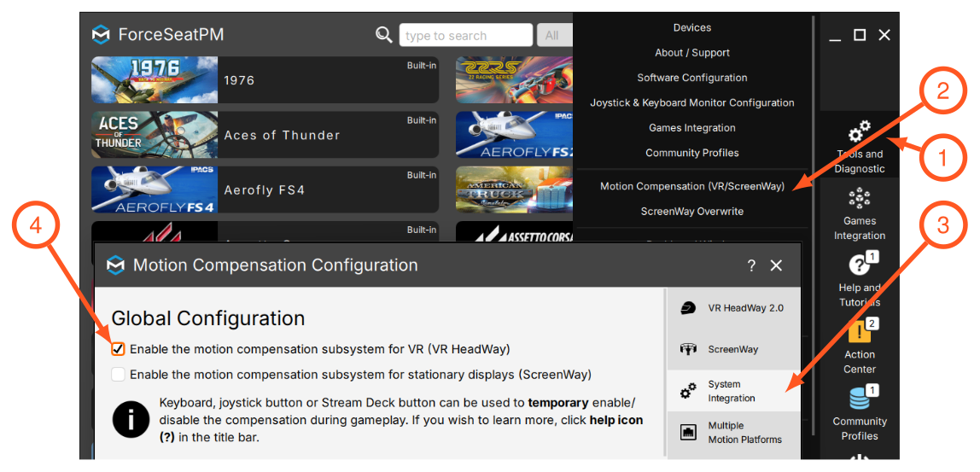This screenshot has width=980, height=472.
Task: Open Tools and Diagnostic gear icon
Action: 860,132
